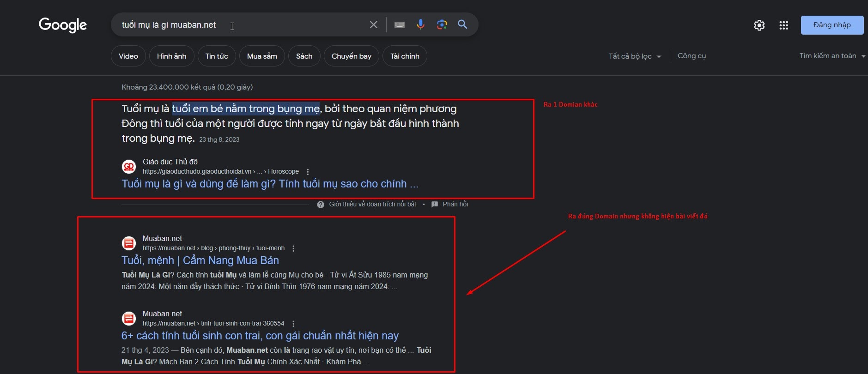This screenshot has width=868, height=374.
Task: Open the 'Tuổi mụ là gì và dùng để làm gì' link
Action: 270,184
